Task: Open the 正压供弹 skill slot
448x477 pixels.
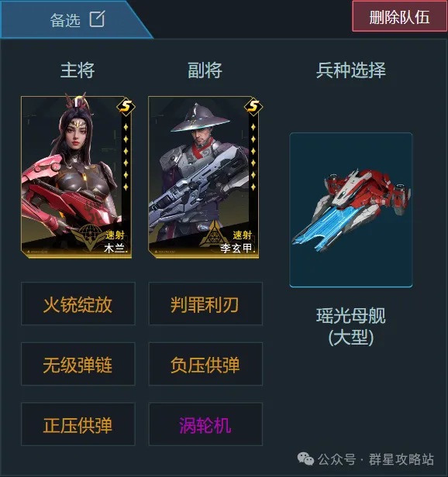Action: [x=78, y=424]
